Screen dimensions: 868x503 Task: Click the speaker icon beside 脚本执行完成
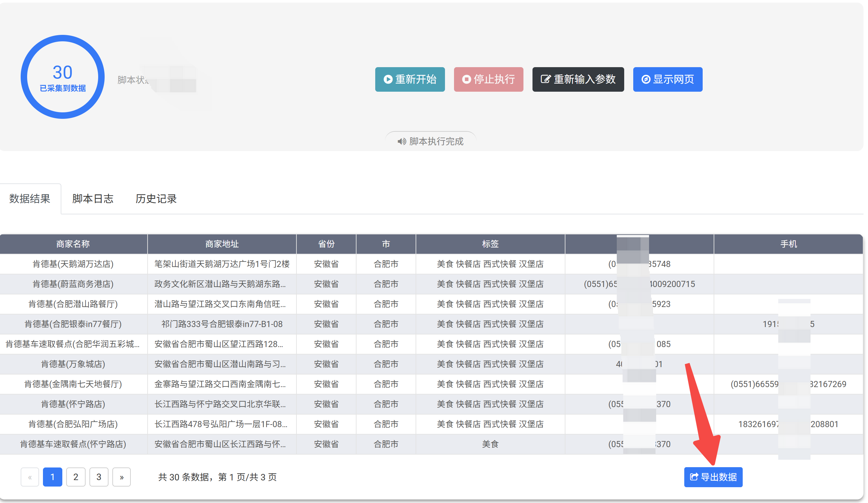402,141
